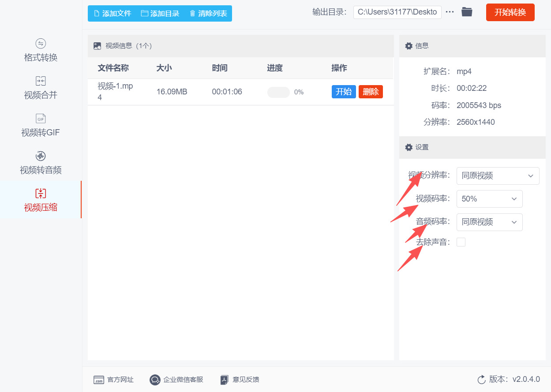Open the 意见反馈 link text
This screenshot has width=551, height=392.
coord(246,380)
